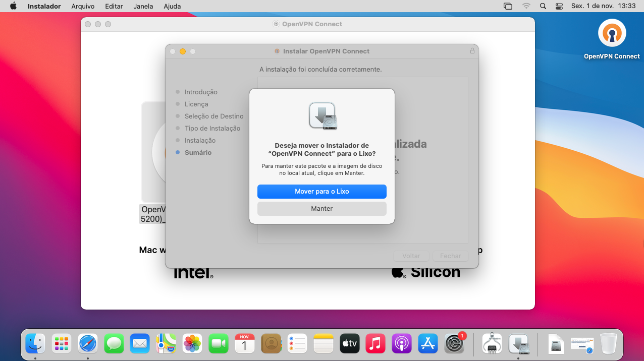Viewport: 644px width, 361px height.
Task: Open DiskImageMounter icon in the Dock
Action: (492, 344)
